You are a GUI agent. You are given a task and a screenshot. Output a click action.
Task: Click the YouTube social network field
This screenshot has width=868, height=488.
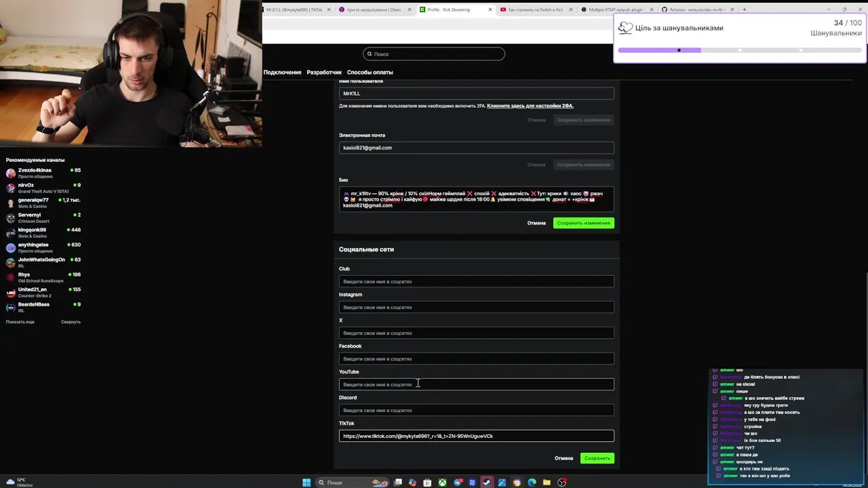[x=477, y=384]
